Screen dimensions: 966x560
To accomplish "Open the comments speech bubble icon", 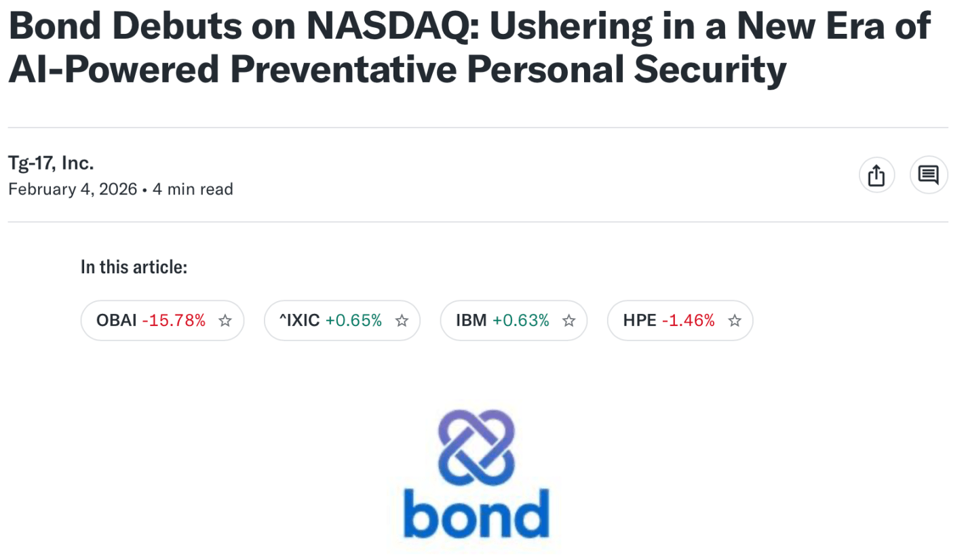I will click(928, 175).
